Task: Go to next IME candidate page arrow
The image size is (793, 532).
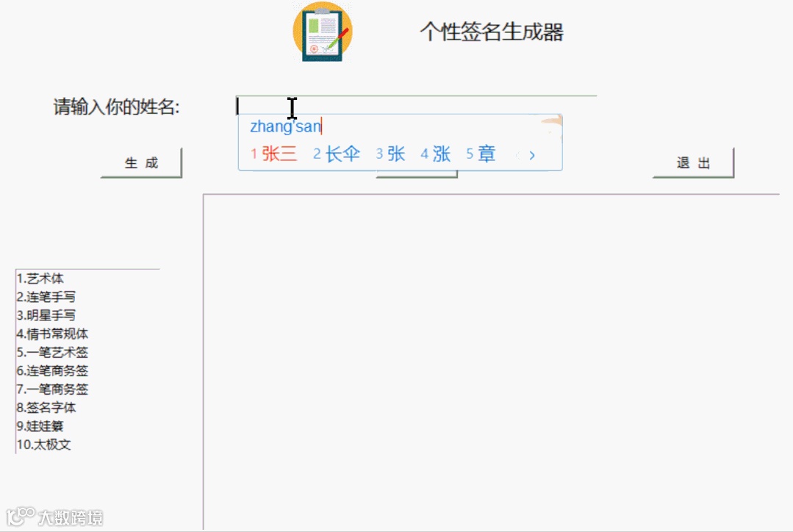Action: coord(532,155)
